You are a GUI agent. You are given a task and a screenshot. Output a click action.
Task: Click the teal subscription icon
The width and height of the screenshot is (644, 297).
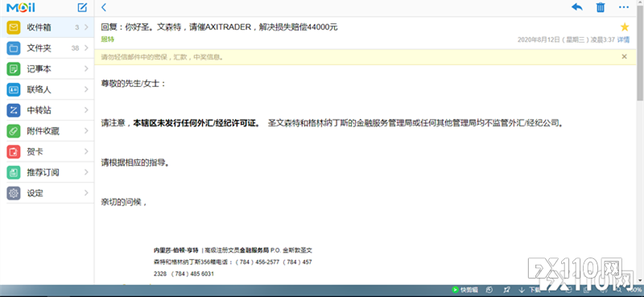click(14, 172)
